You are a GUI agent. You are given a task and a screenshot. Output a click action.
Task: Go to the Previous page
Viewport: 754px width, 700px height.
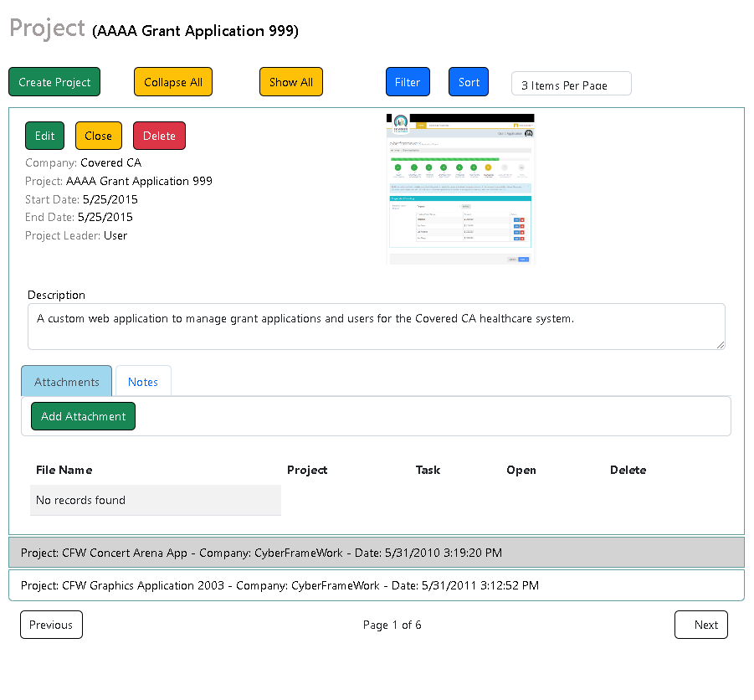click(51, 625)
